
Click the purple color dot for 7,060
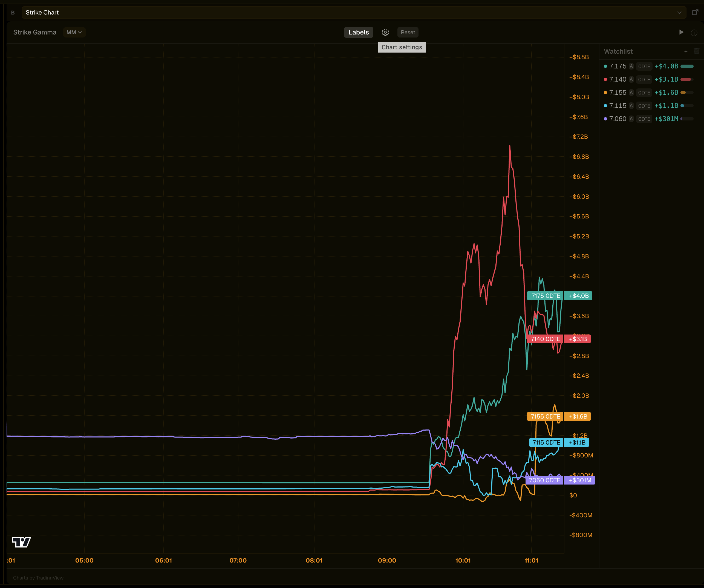pos(605,119)
